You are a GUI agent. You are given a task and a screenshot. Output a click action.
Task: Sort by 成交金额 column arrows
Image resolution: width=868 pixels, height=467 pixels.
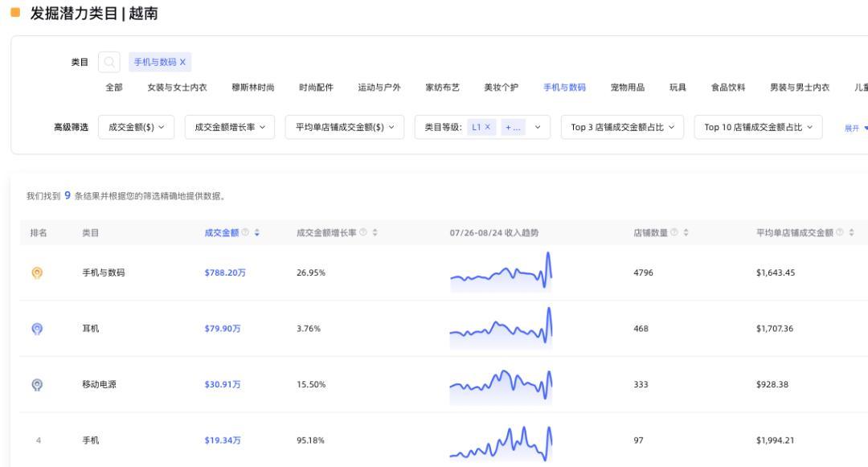pos(257,233)
